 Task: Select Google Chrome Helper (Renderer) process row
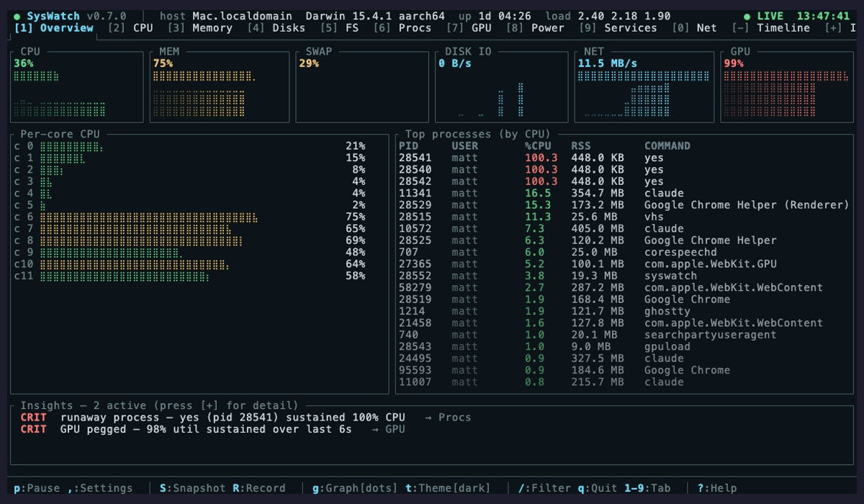point(624,205)
